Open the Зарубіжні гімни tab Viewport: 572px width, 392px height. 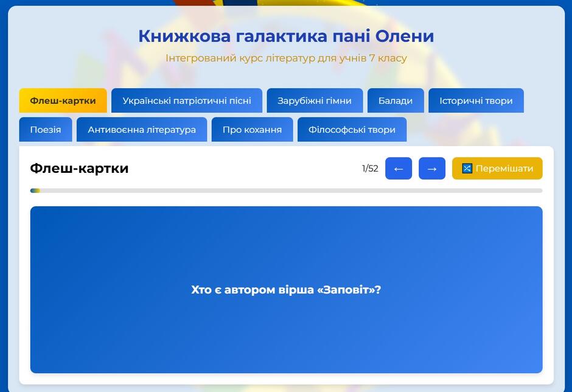pyautogui.click(x=315, y=100)
